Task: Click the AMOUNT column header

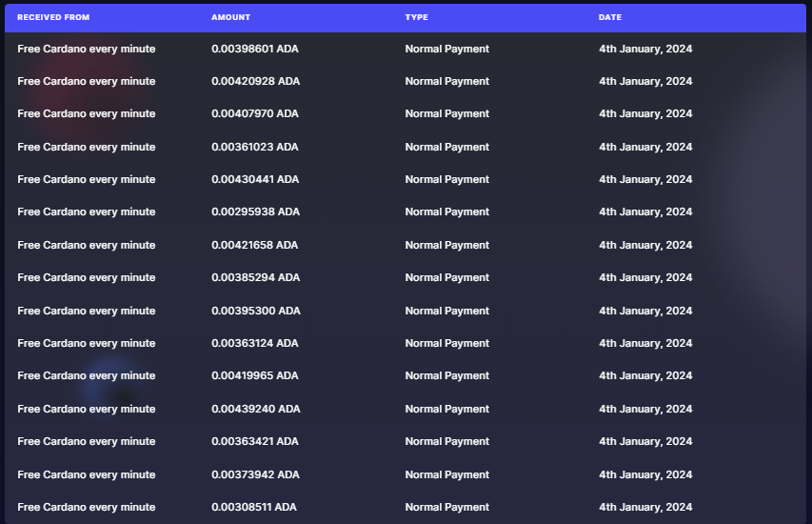Action: click(x=230, y=17)
